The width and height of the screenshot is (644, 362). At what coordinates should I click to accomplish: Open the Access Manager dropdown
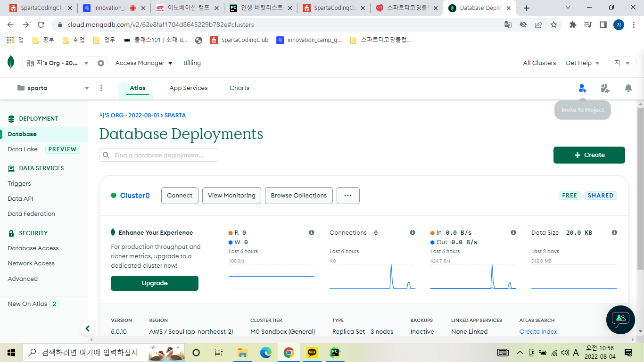click(x=144, y=63)
